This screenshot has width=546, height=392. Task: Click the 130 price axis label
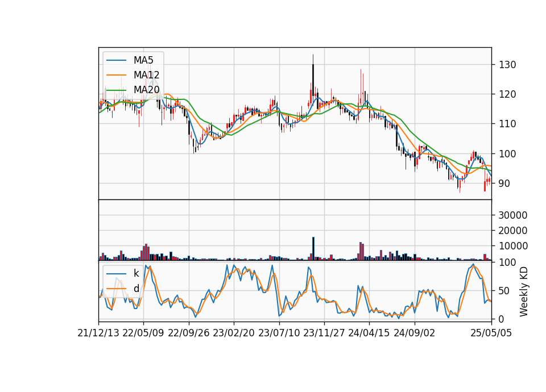[x=507, y=65]
